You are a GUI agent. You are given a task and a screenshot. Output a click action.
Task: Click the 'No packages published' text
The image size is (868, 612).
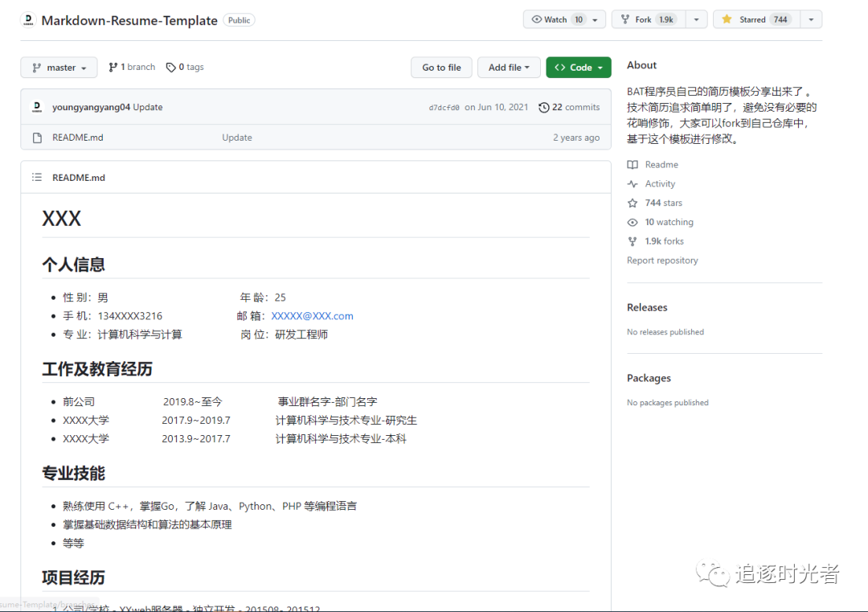point(668,403)
